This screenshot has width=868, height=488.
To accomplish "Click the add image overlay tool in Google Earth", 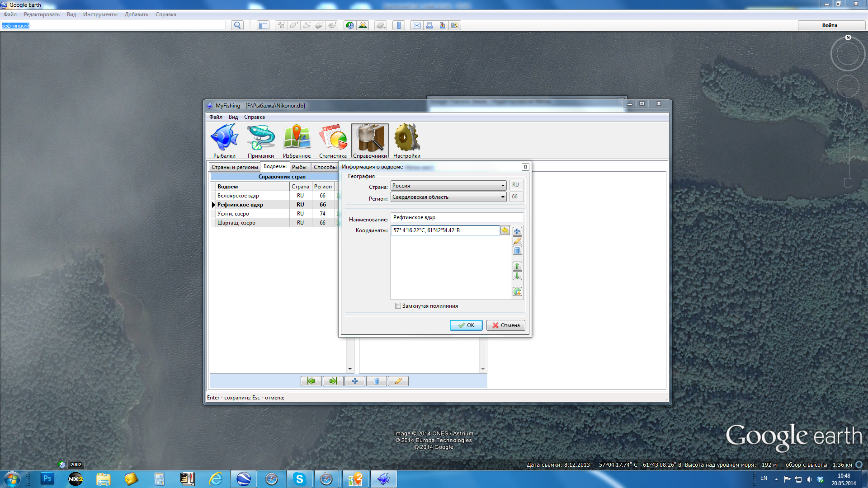I will pos(320,25).
